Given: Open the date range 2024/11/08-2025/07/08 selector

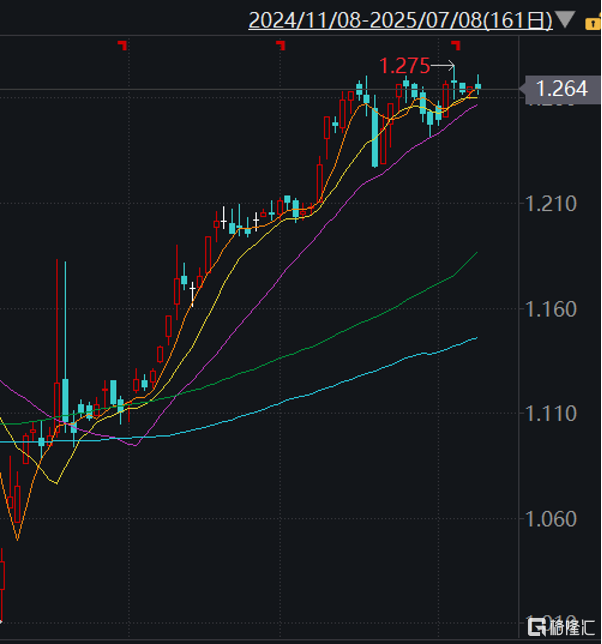Looking at the screenshot, I should click(400, 20).
